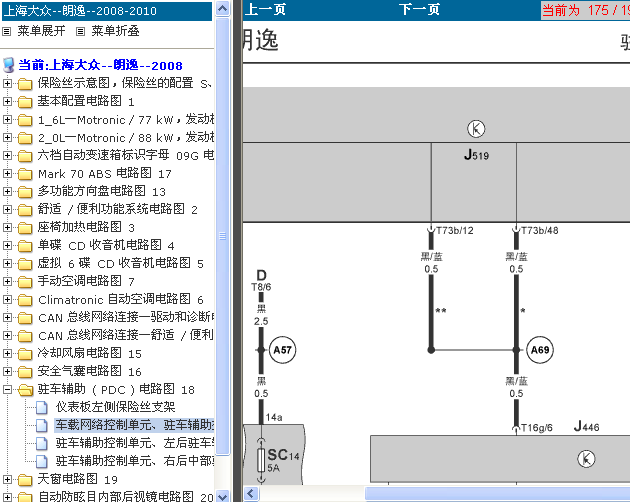The image size is (630, 502).
Task: Click the computer icon beside 当前:上海大众--朗逸--2008
Action: coord(8,65)
